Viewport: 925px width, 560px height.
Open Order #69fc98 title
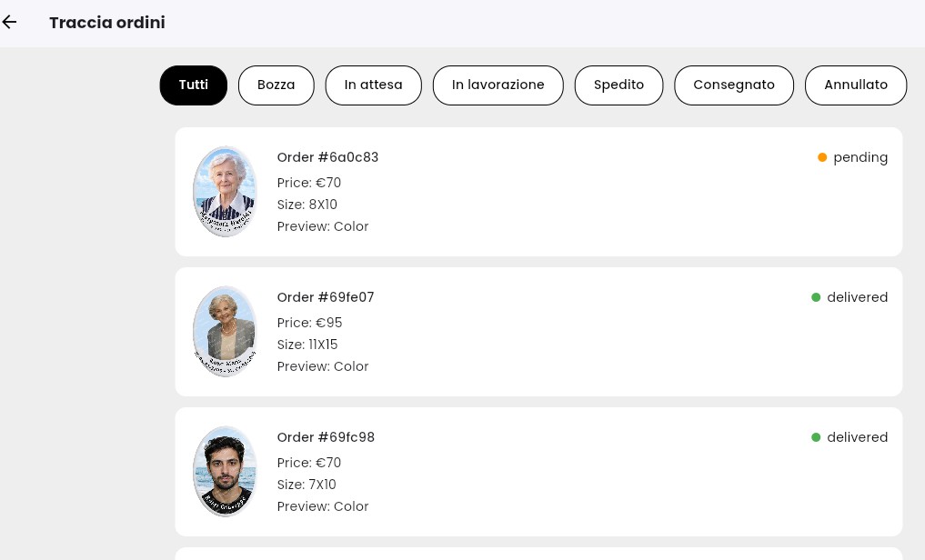click(x=326, y=437)
